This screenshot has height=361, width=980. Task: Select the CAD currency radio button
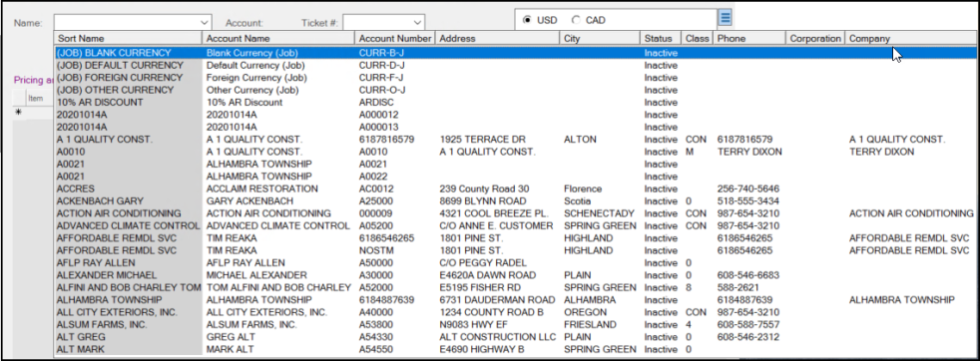pyautogui.click(x=576, y=20)
